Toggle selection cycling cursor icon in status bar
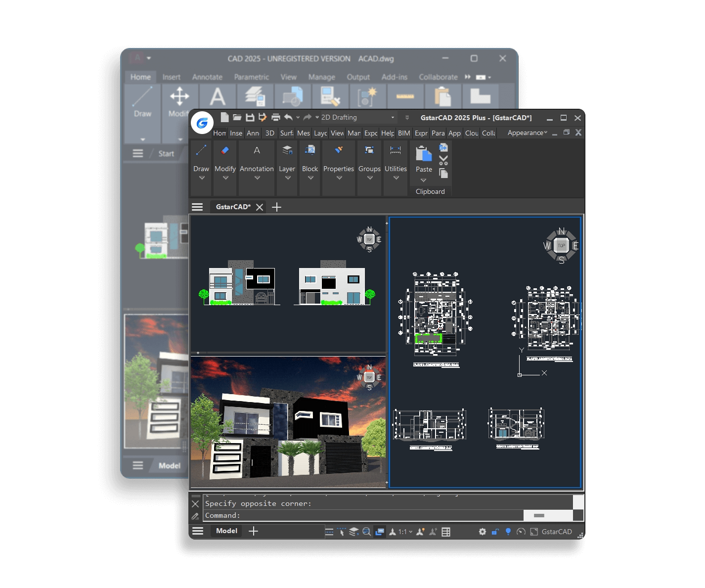Screen dimensions: 705x588 coord(341,532)
